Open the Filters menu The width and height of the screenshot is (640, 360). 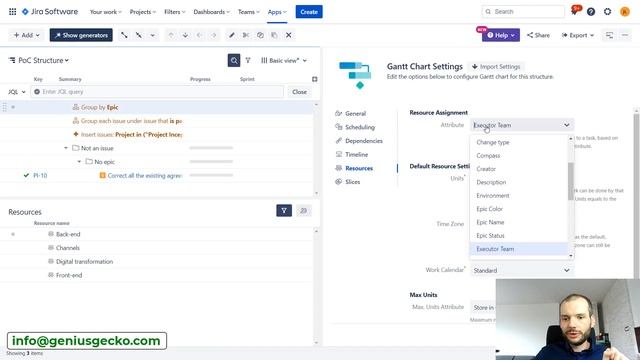tap(174, 12)
